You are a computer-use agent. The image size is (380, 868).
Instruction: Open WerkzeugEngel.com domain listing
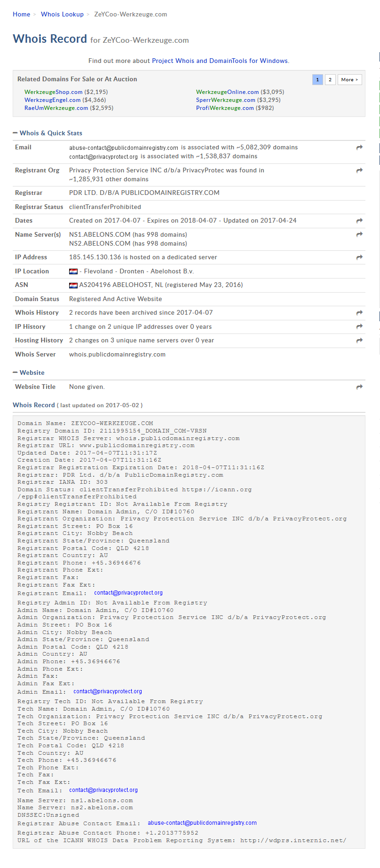(53, 100)
